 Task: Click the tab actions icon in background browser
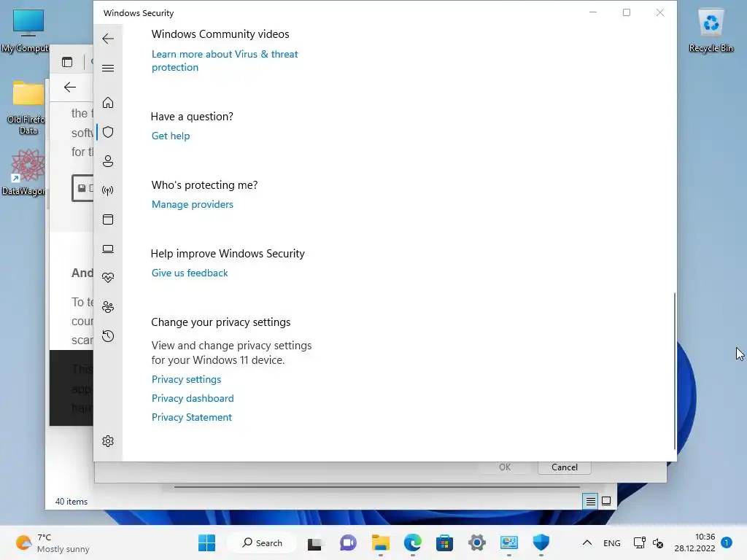[x=67, y=62]
